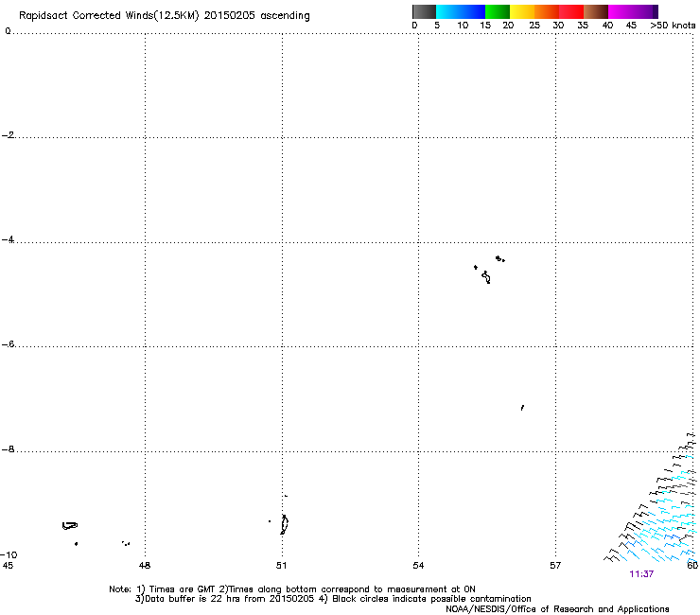Click the 11:37 pass time label

[x=641, y=574]
